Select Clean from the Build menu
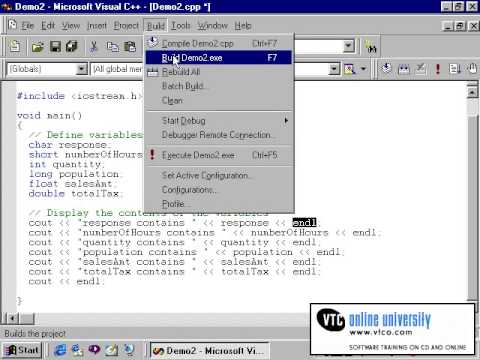Viewport: 480px width, 360px height. 219,101
